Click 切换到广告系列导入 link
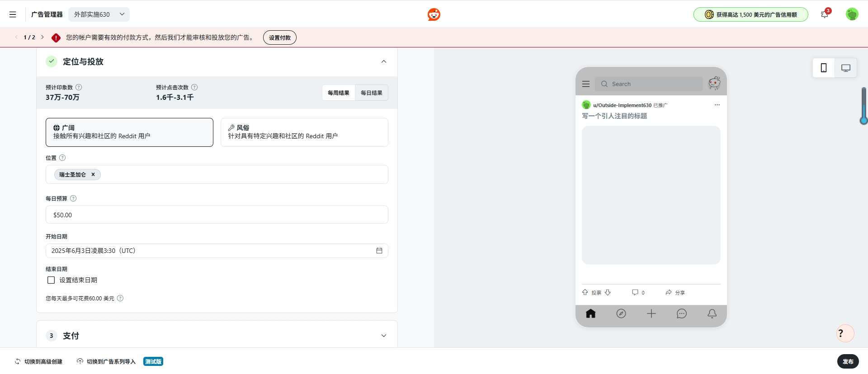Screen dimensions: 868x374 [x=106, y=361]
